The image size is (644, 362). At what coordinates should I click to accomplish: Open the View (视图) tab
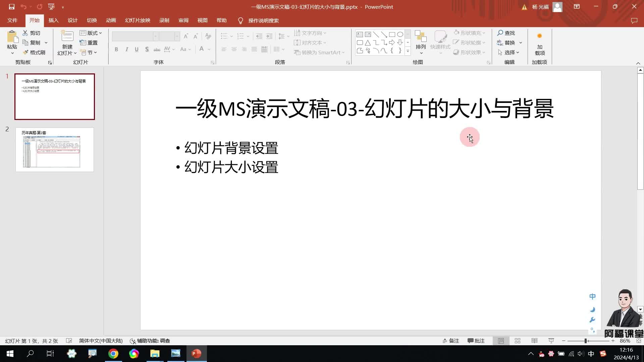click(x=203, y=20)
